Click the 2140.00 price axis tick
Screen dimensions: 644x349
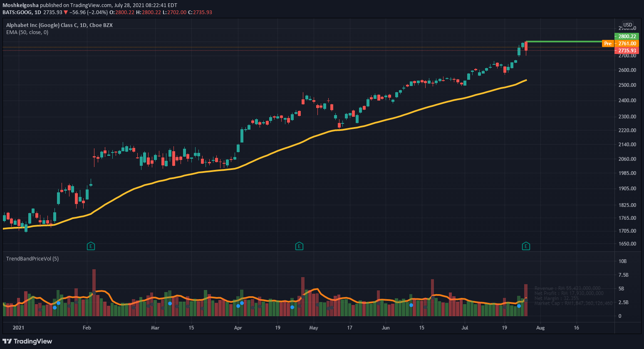627,145
